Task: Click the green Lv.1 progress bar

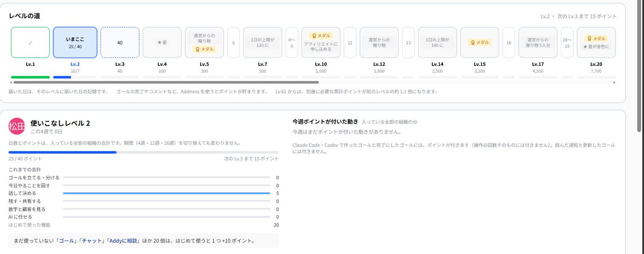Action: [x=31, y=77]
